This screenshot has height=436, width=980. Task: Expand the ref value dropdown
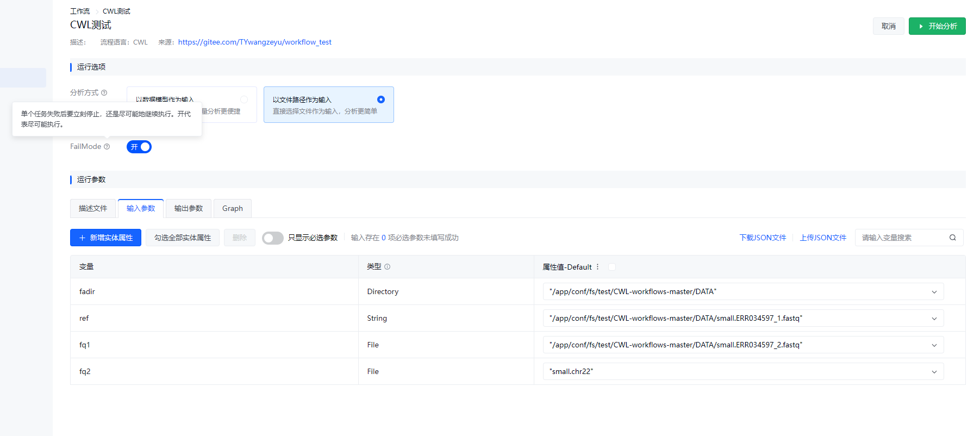(934, 319)
